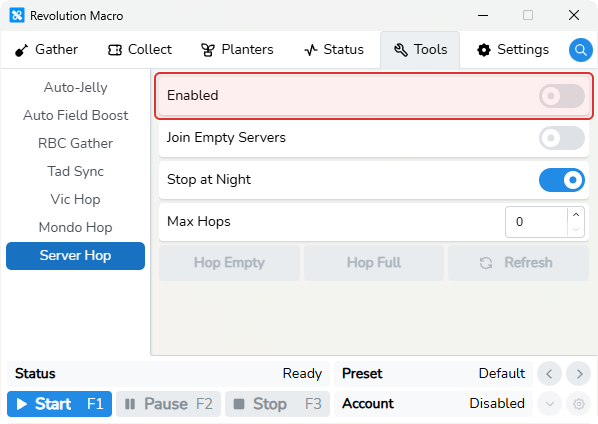The width and height of the screenshot is (598, 424).
Task: Minimize the Revolution Macro window
Action: tap(483, 15)
